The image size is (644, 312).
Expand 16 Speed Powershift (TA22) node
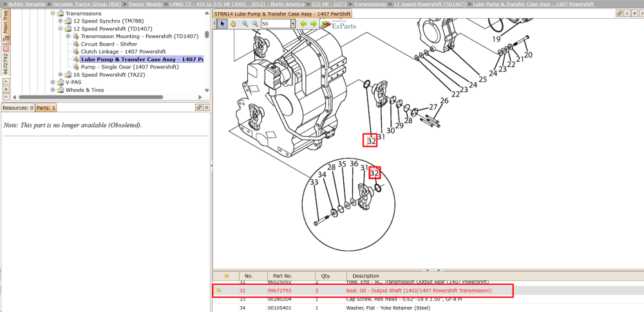(x=61, y=74)
